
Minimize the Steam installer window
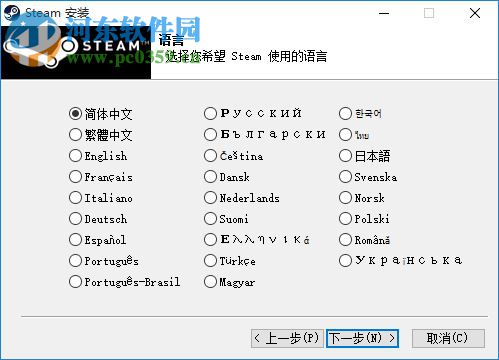(x=384, y=13)
